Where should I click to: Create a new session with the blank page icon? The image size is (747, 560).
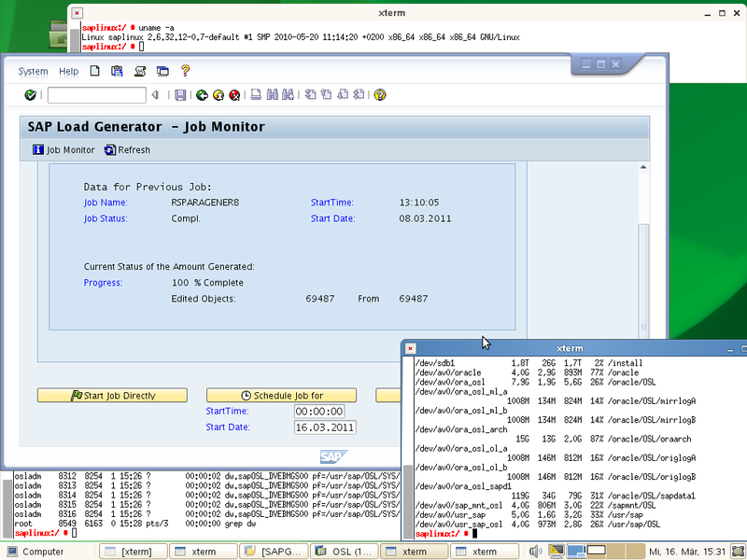tap(95, 71)
